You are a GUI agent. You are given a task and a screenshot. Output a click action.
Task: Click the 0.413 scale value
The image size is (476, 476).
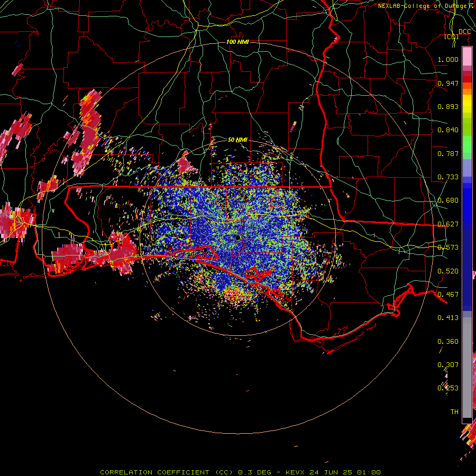coord(448,318)
